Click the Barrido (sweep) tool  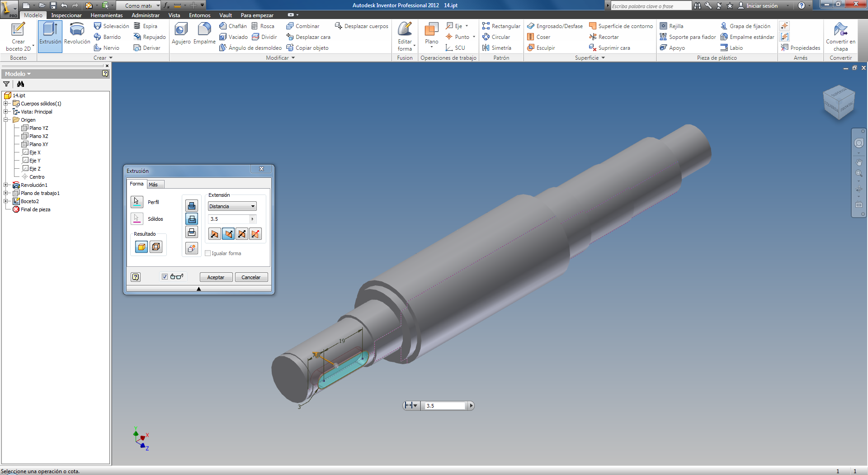[107, 37]
